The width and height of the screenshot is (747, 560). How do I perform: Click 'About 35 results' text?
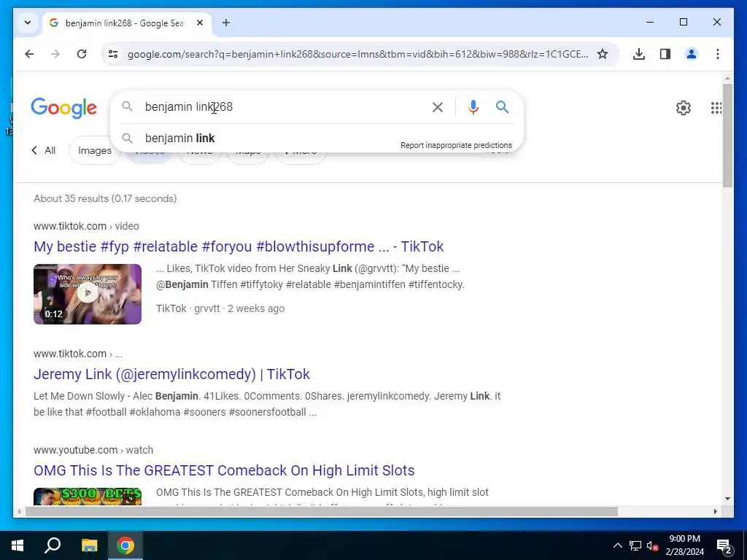(x=105, y=198)
